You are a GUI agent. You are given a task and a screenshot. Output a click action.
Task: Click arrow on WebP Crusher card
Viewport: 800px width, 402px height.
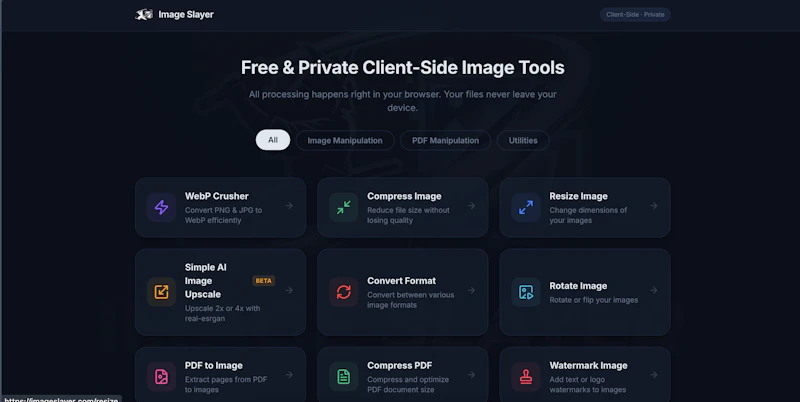tap(289, 206)
